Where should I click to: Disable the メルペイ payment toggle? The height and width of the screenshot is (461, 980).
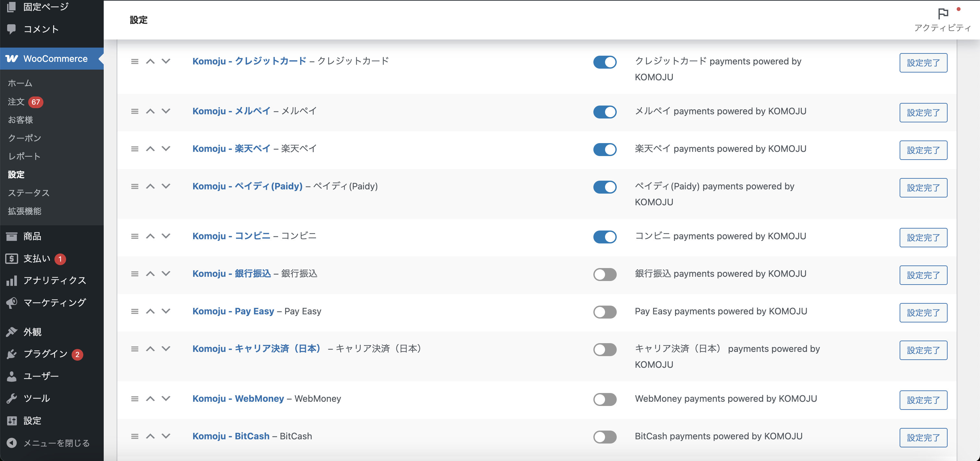point(605,112)
